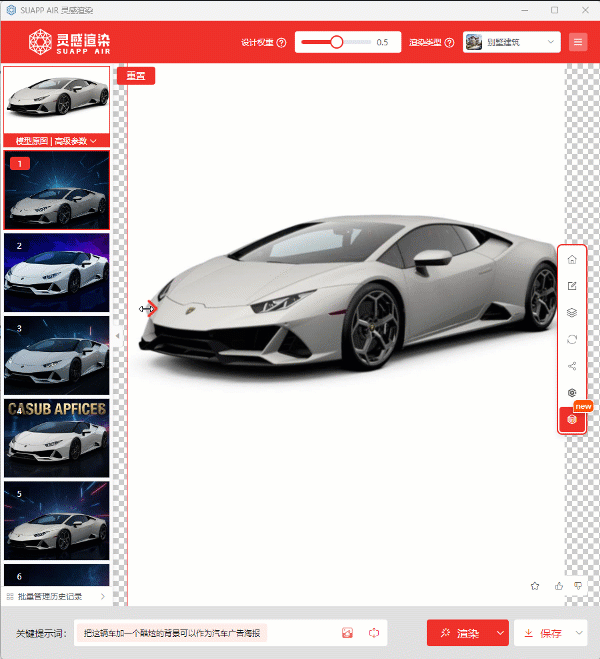The height and width of the screenshot is (659, 600).
Task: Click the red render button
Action: coord(460,633)
